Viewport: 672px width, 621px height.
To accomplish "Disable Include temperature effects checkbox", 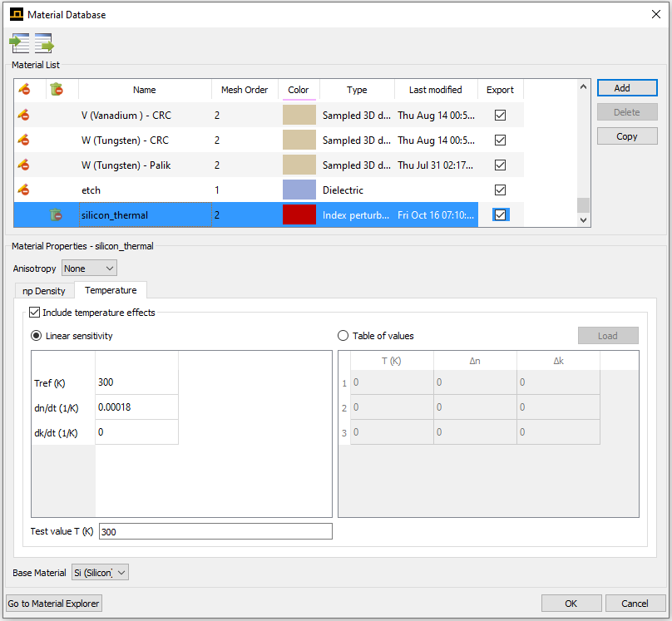I will (x=34, y=313).
